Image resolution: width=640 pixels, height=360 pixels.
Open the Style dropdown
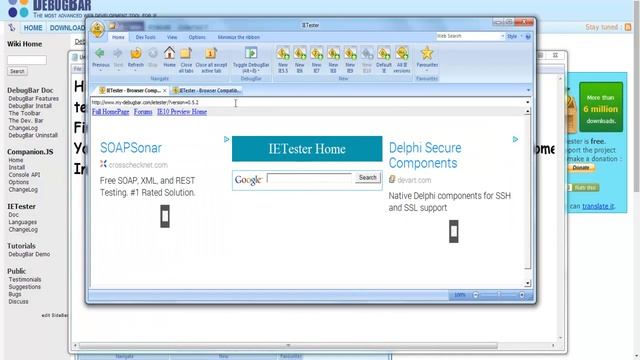tap(514, 36)
